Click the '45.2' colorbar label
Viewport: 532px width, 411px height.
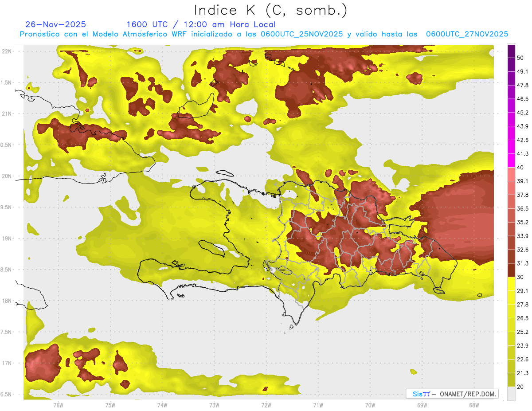523,113
